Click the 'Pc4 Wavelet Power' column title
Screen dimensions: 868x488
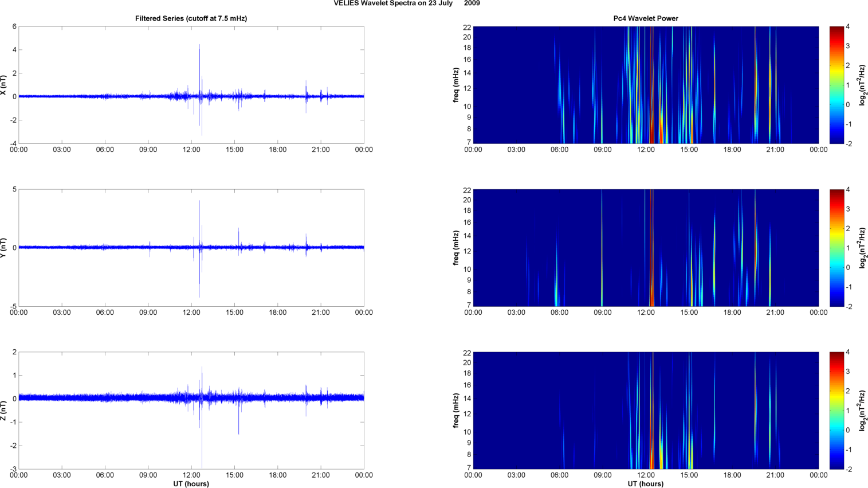(x=646, y=18)
